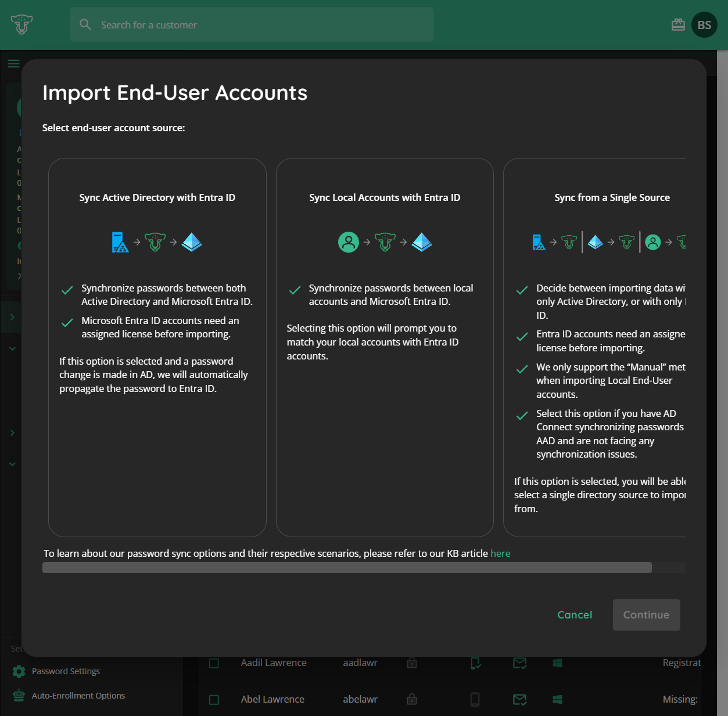Click email verified icon in Abel Lawrence row

[x=520, y=700]
